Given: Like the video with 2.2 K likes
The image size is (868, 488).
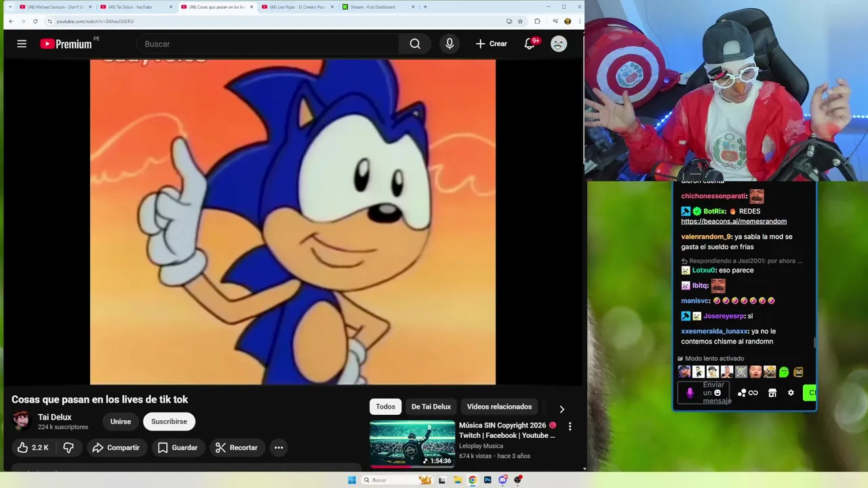Looking at the screenshot, I should [x=33, y=447].
